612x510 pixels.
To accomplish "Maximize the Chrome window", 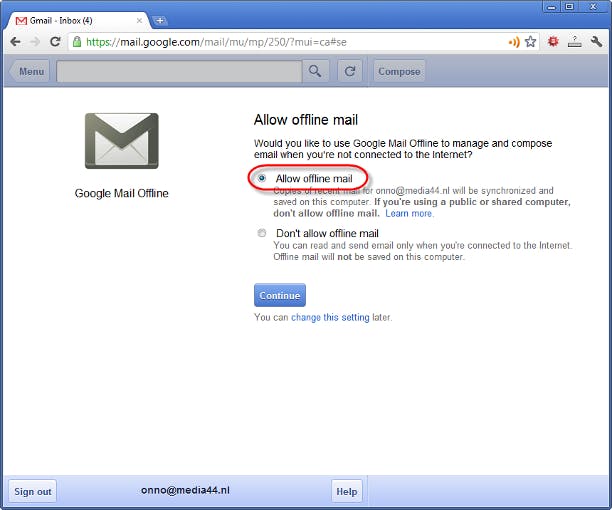I will click(569, 7).
